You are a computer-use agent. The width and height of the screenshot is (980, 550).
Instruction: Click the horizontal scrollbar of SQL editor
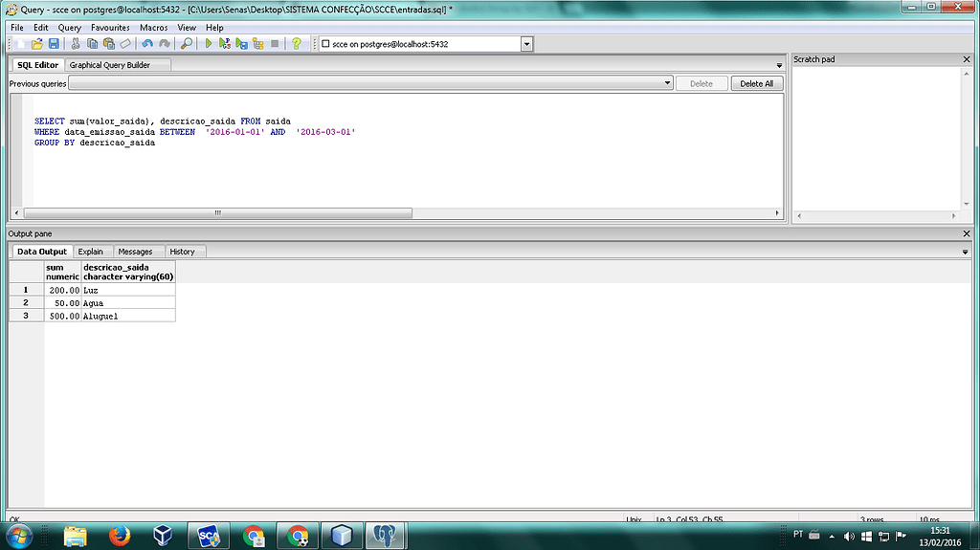point(217,212)
